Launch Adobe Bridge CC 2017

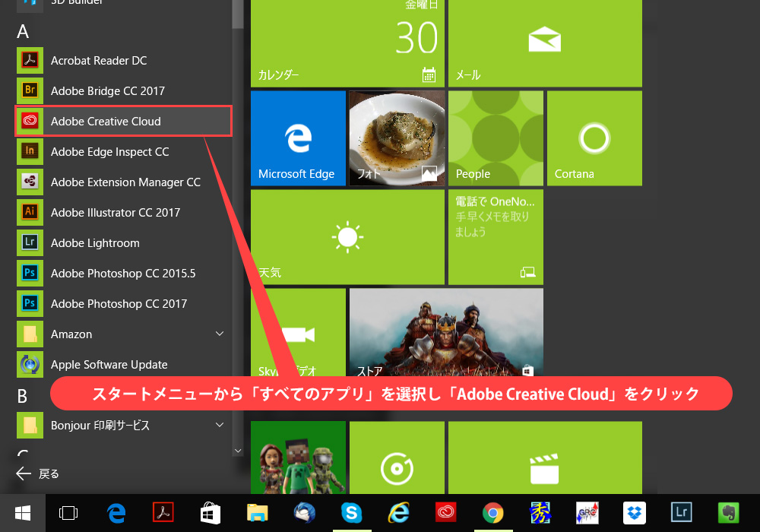tap(124, 91)
